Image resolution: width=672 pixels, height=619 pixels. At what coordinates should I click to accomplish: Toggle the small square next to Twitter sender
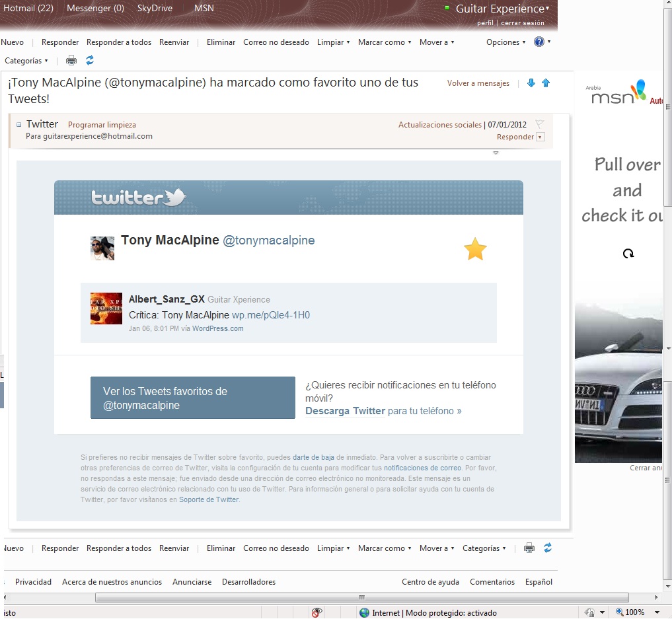coord(19,124)
